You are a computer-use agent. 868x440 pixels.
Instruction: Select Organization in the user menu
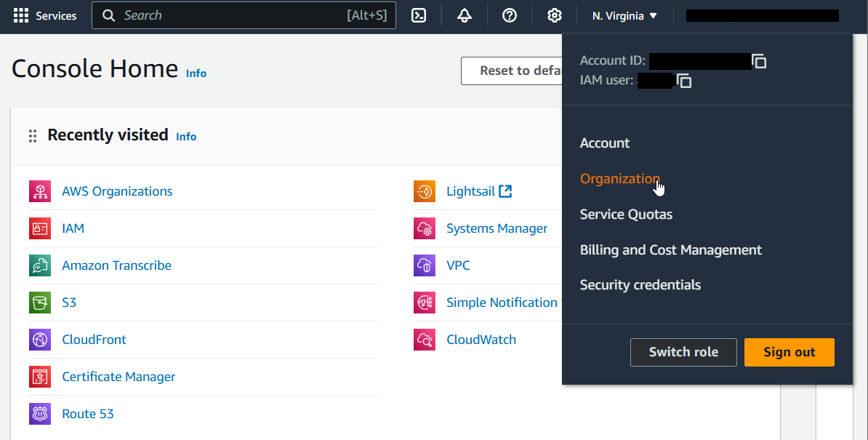point(619,179)
